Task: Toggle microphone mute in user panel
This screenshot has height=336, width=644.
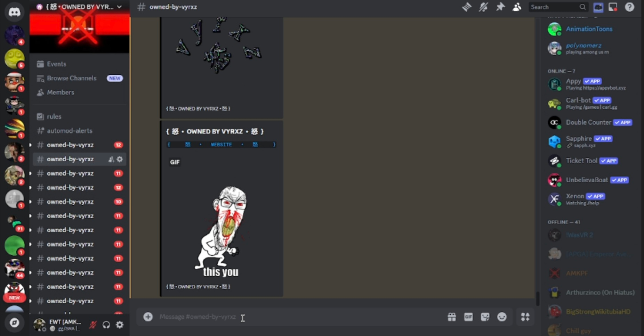Action: (93, 325)
